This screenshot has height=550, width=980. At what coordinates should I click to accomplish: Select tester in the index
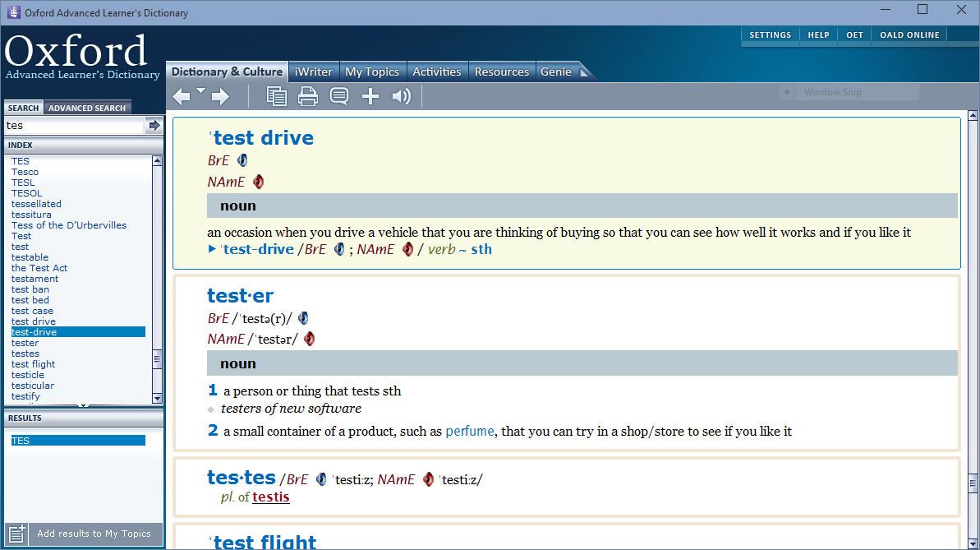click(25, 343)
